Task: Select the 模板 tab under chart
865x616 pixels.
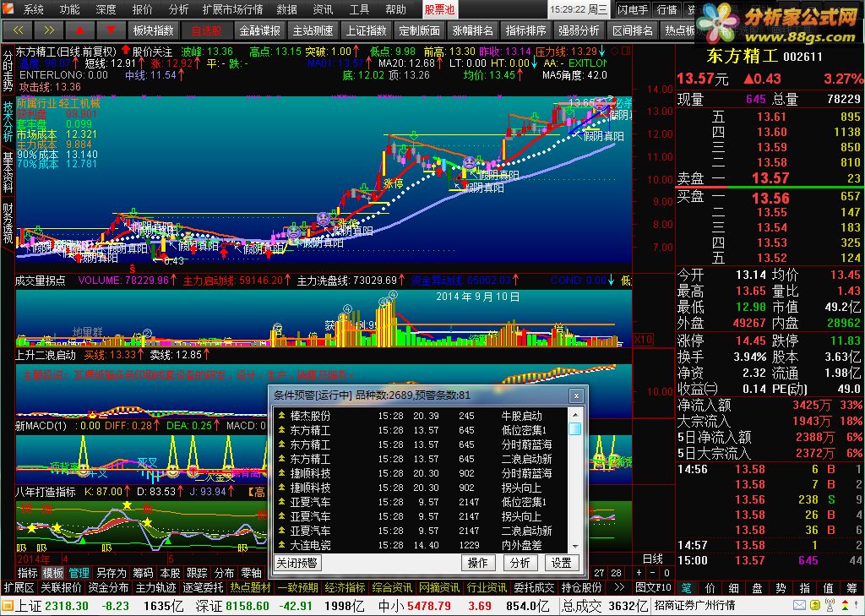Action: point(53,573)
